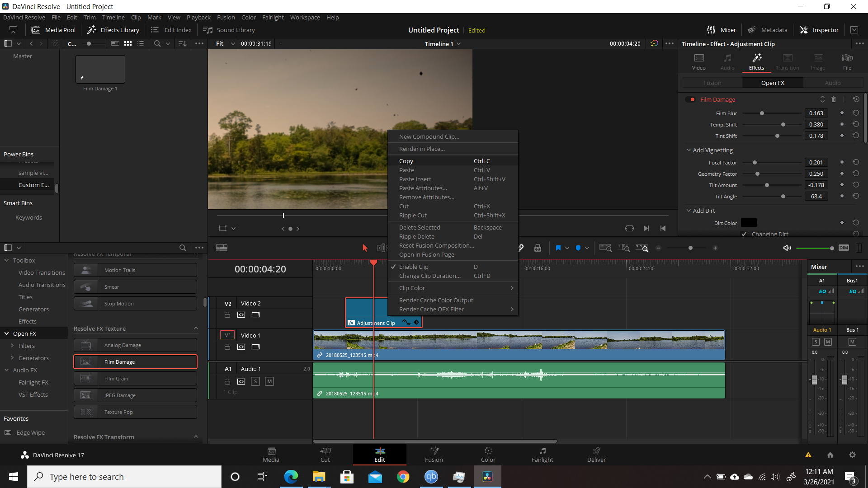
Task: Solo the Audio 1 track header
Action: coord(255,381)
